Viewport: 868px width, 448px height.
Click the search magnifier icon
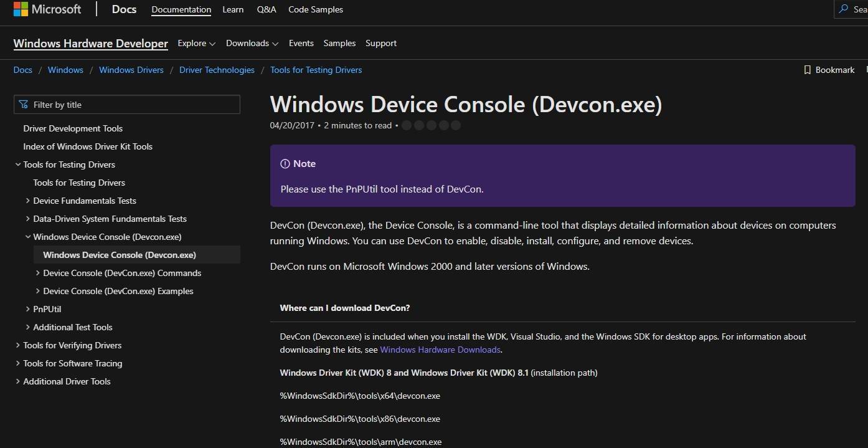[844, 9]
